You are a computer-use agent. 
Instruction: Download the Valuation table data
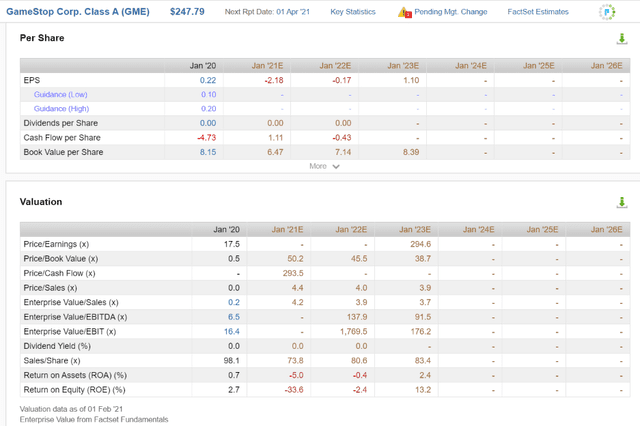(622, 202)
